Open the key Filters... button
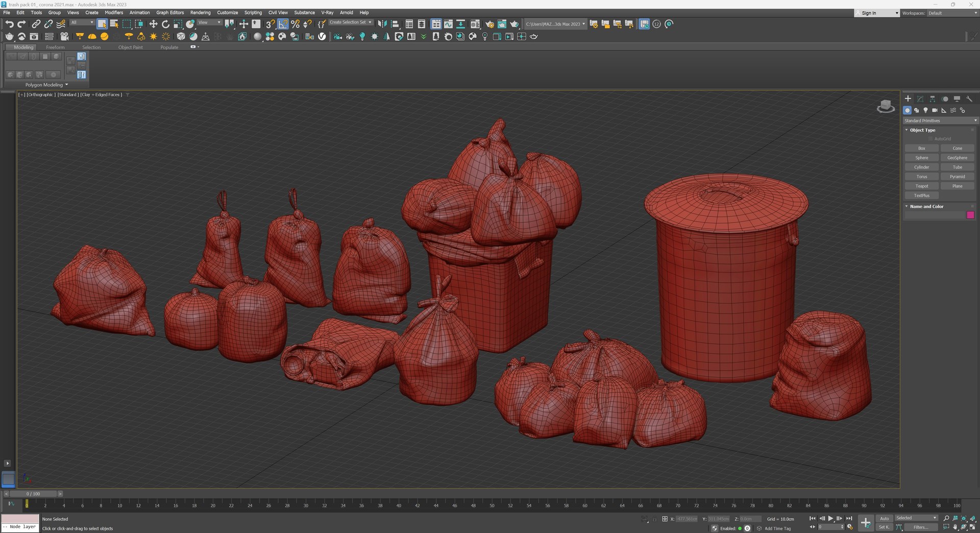 coord(921,527)
